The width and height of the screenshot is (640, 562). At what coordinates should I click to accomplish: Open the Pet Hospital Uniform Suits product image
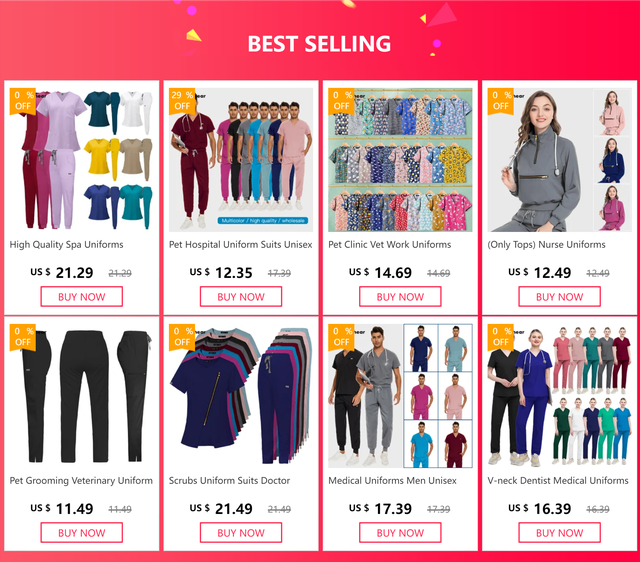(x=241, y=160)
